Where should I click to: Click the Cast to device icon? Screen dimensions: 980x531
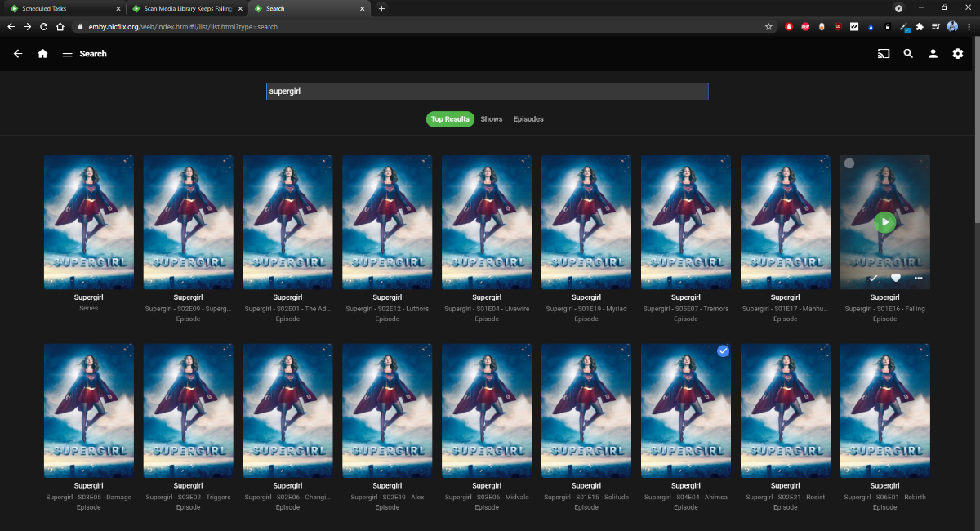(x=883, y=54)
